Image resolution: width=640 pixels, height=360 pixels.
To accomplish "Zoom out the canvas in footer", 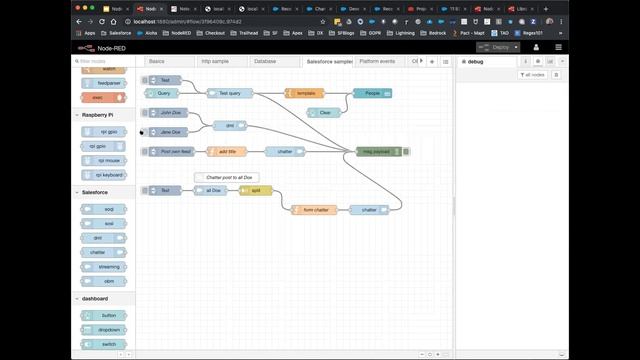I will tap(422, 355).
